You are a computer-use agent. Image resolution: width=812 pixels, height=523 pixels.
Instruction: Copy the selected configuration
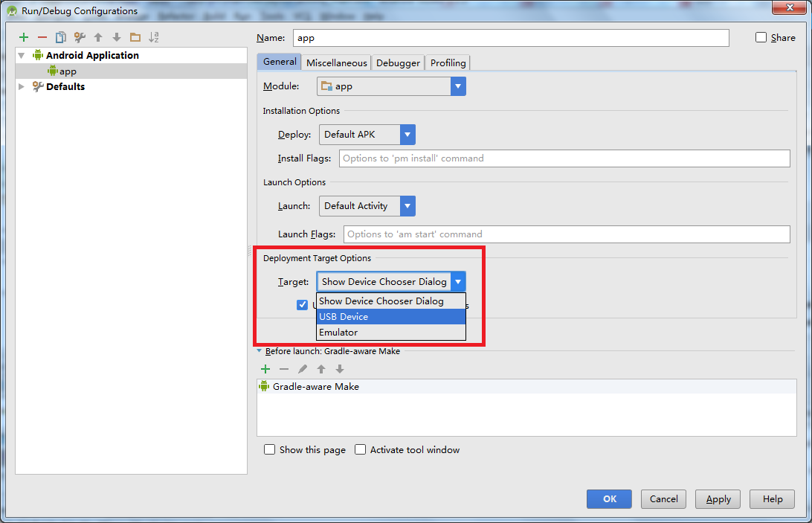(60, 36)
